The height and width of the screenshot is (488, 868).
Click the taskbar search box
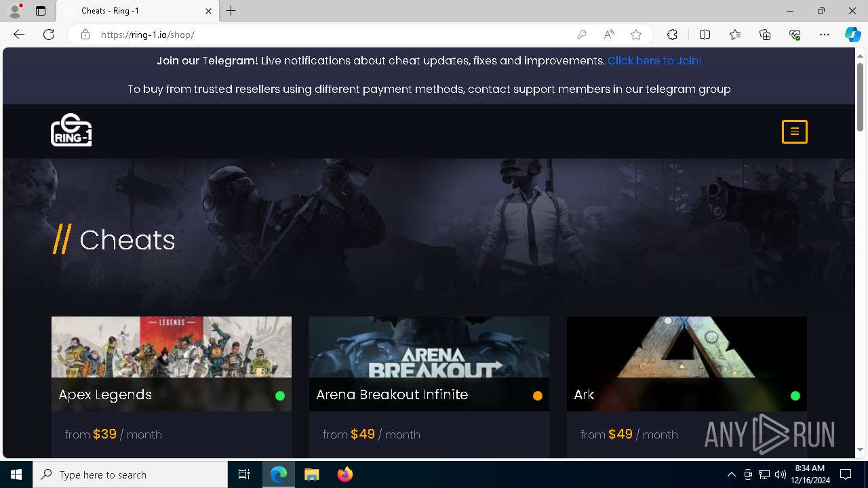click(x=130, y=474)
